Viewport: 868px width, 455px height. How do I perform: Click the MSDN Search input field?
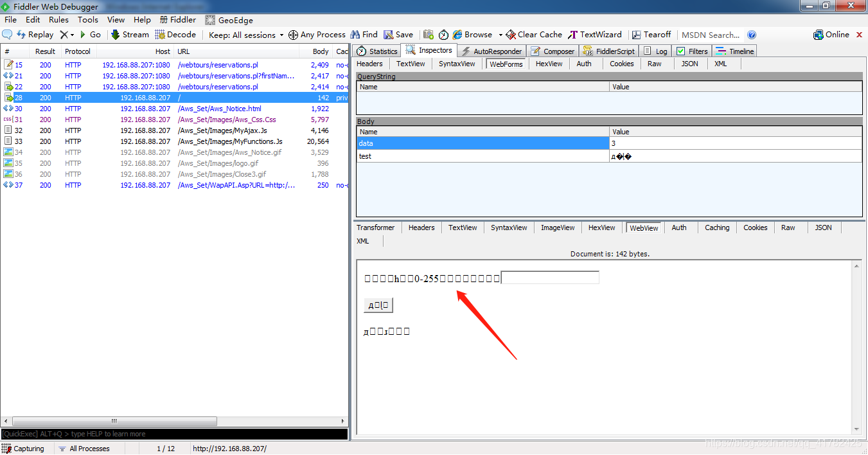tap(711, 35)
